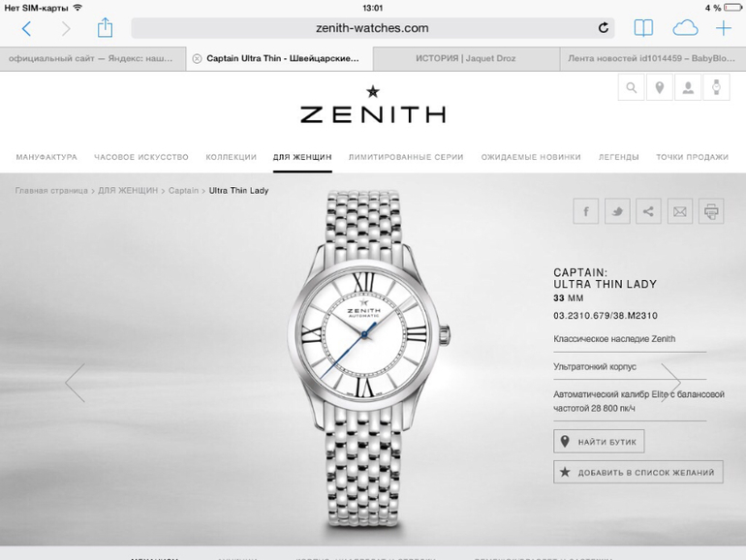Open iCloud Tabs cloud icon
746x560 pixels.
[685, 28]
